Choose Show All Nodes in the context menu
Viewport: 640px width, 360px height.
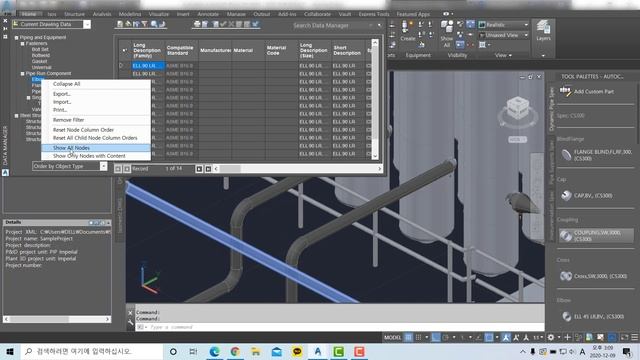tap(96, 148)
